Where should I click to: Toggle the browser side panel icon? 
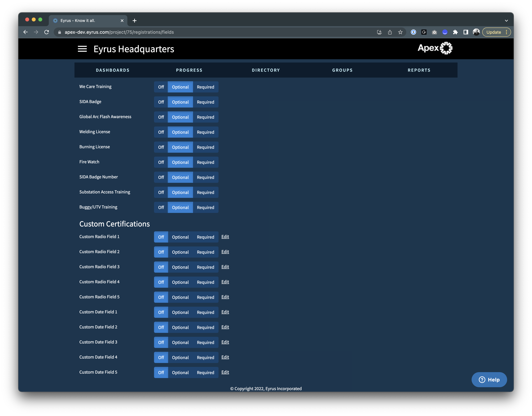(x=466, y=32)
